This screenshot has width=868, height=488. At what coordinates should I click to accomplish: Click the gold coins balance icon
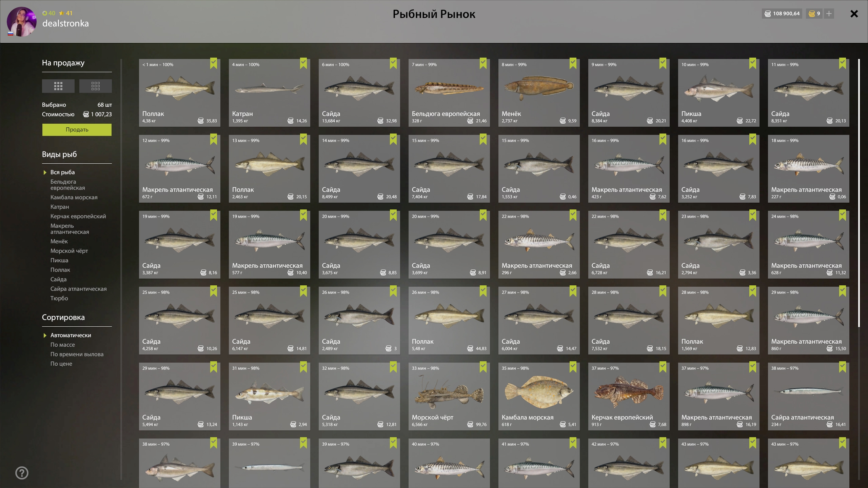[812, 14]
